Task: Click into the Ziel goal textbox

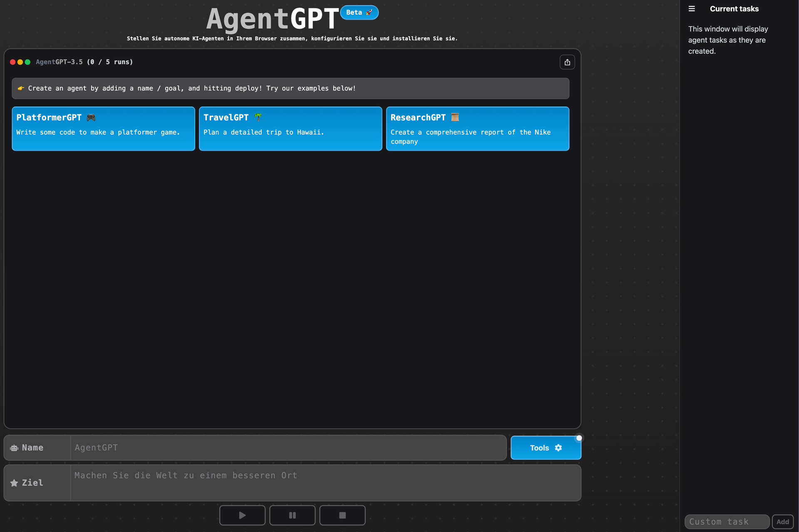Action: (x=325, y=483)
